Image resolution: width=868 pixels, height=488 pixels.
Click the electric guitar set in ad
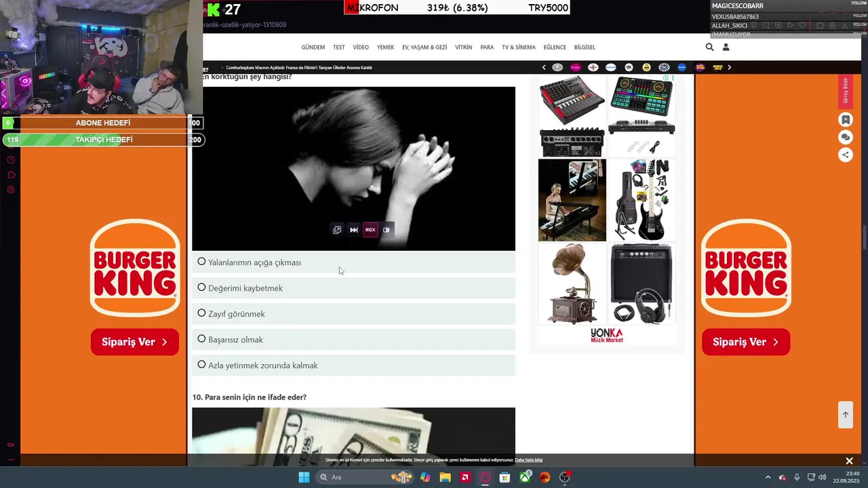pos(642,200)
